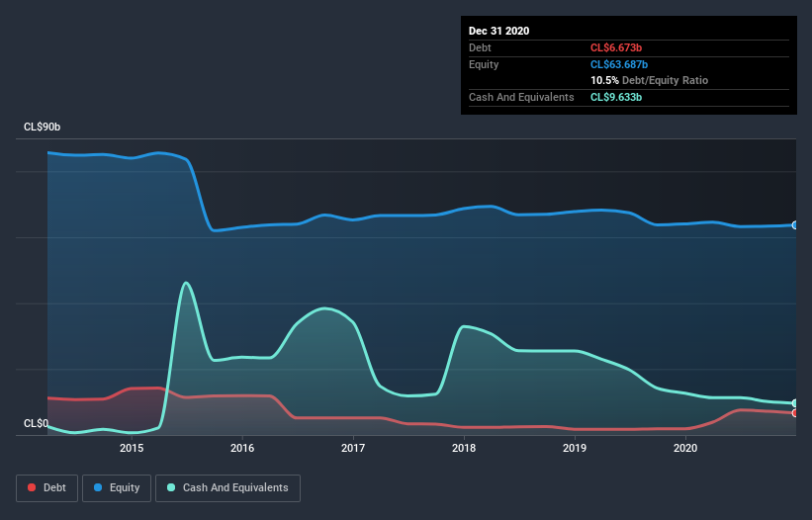812x520 pixels.
Task: Toggle the Cash And Equivalents legend button
Action: (227, 488)
